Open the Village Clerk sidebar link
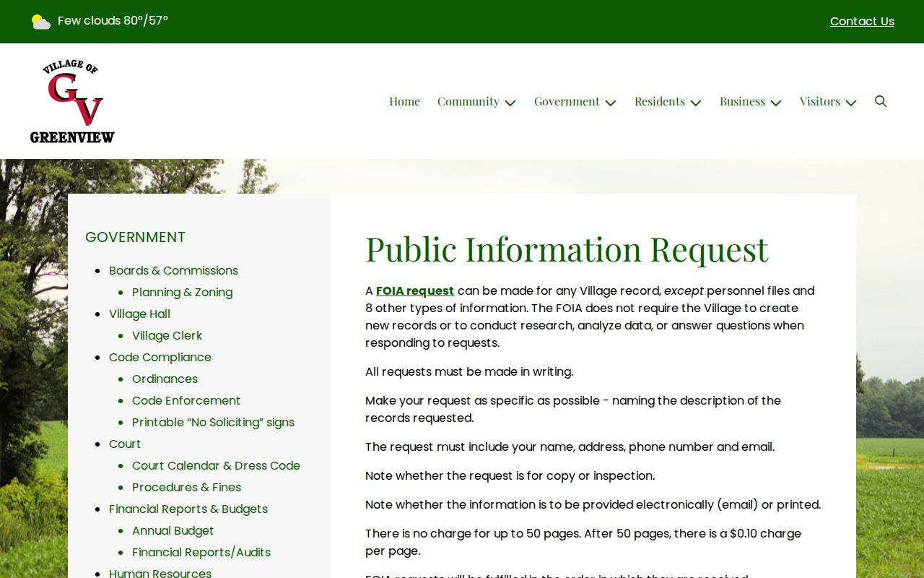Image resolution: width=924 pixels, height=578 pixels. click(167, 335)
